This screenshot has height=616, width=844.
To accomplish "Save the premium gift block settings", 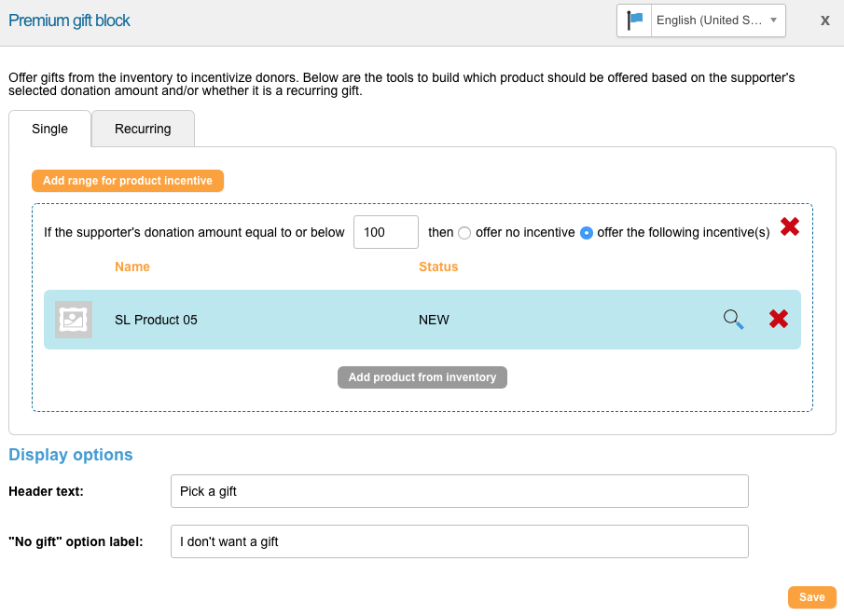I will [x=811, y=597].
